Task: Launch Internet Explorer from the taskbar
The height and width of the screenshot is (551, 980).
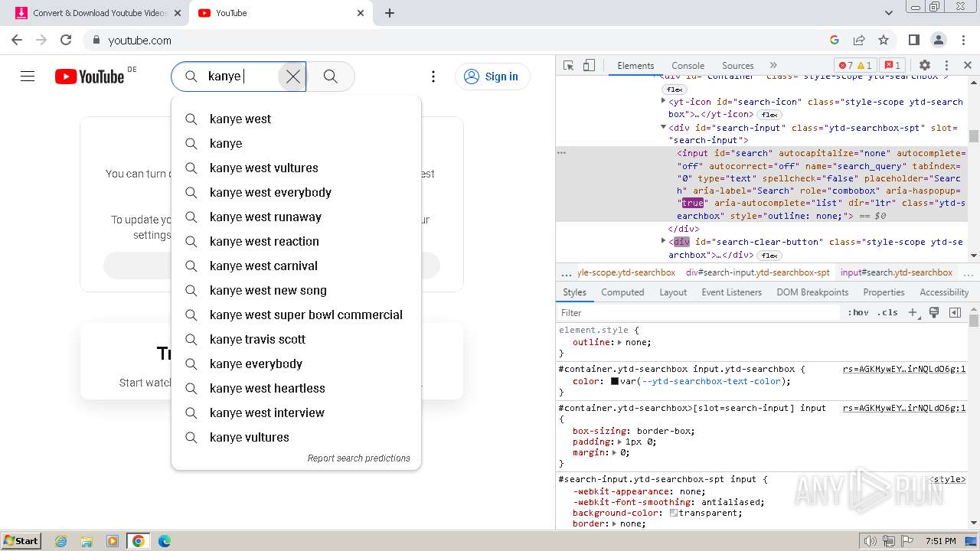Action: pos(60,540)
